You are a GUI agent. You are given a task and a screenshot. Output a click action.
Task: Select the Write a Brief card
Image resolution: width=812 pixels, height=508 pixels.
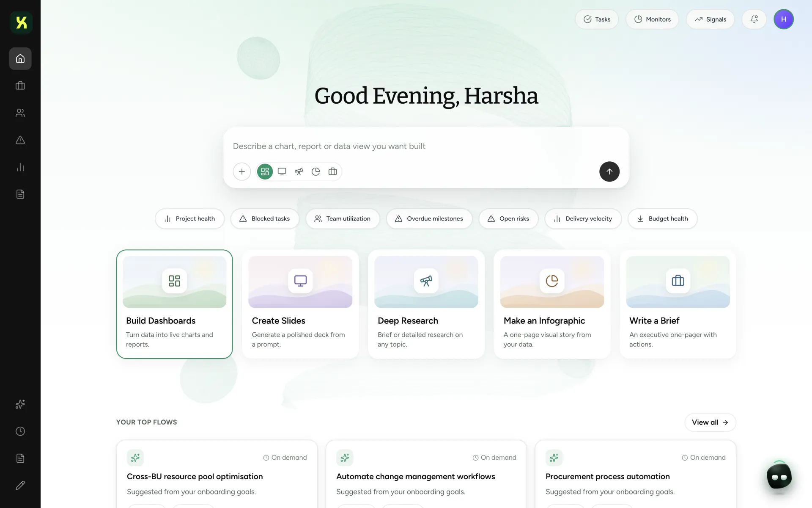(678, 304)
